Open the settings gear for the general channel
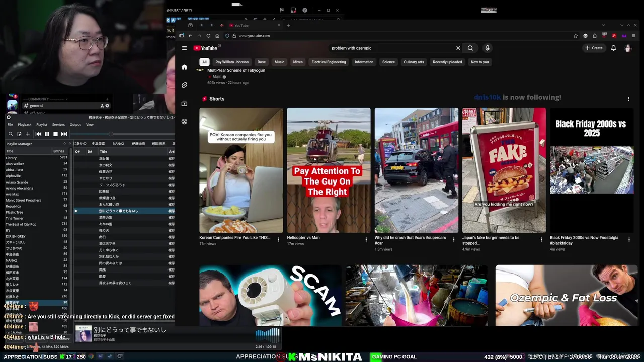Image resolution: width=644 pixels, height=362 pixels. point(107,106)
